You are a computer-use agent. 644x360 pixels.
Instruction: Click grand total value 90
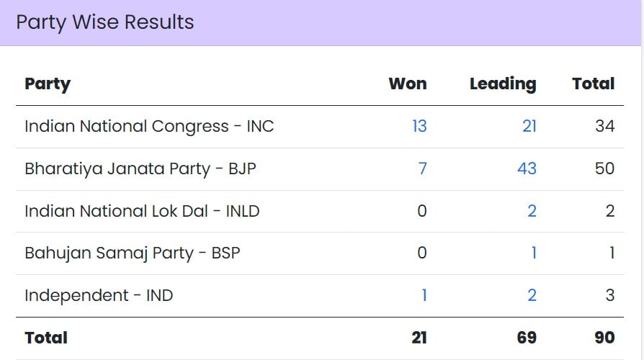click(x=604, y=338)
